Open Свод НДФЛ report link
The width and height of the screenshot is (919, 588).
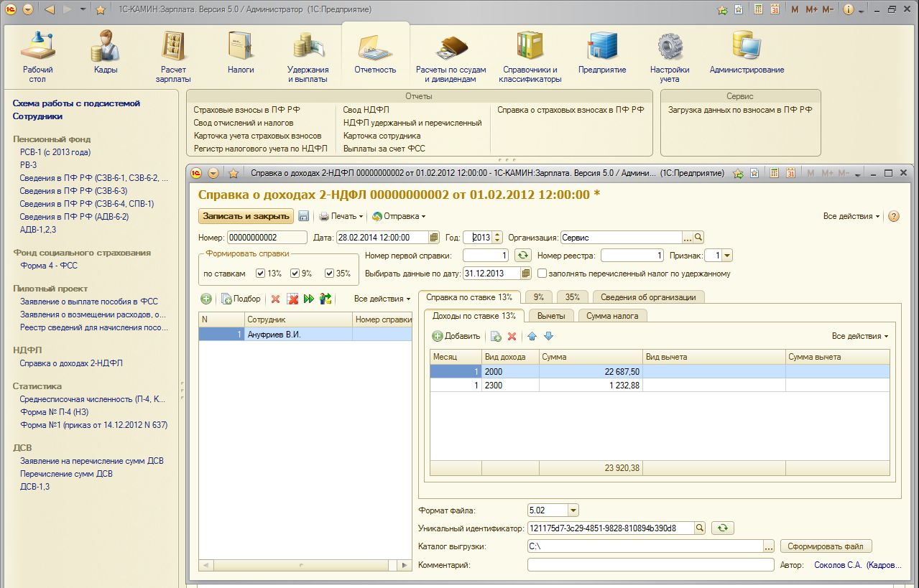pyautogui.click(x=366, y=110)
